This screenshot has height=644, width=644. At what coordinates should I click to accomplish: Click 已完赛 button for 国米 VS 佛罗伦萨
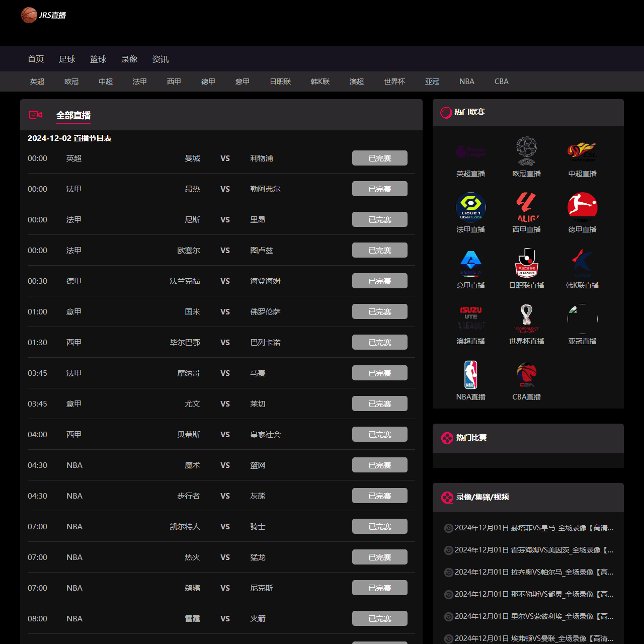click(380, 311)
